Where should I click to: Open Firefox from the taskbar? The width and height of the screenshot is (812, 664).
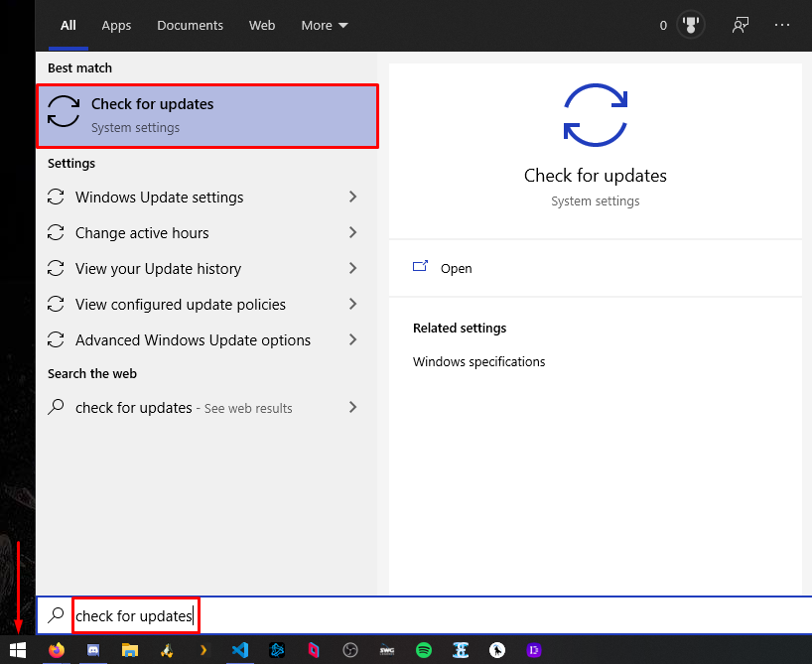point(57,649)
